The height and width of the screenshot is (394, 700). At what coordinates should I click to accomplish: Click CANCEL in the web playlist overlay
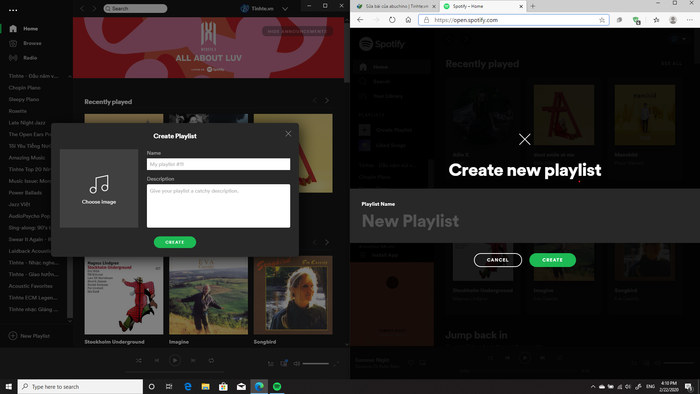(497, 260)
